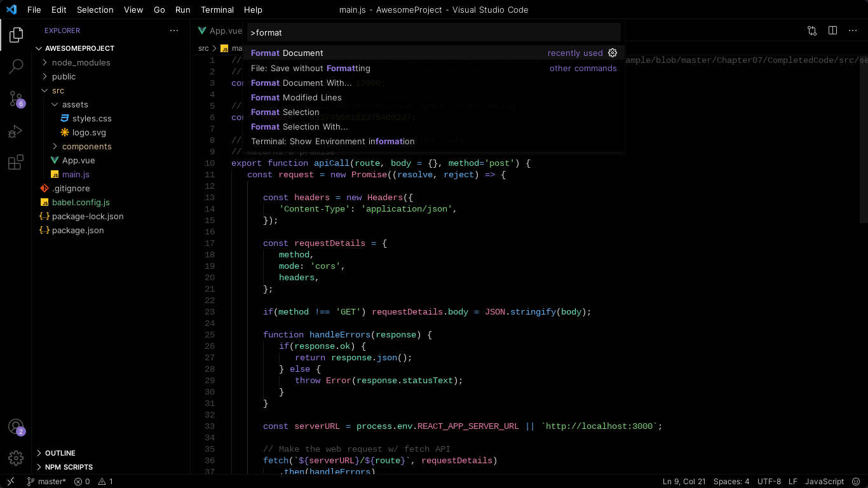This screenshot has width=868, height=488.
Task: Choose Format Selection command
Action: click(x=434, y=112)
